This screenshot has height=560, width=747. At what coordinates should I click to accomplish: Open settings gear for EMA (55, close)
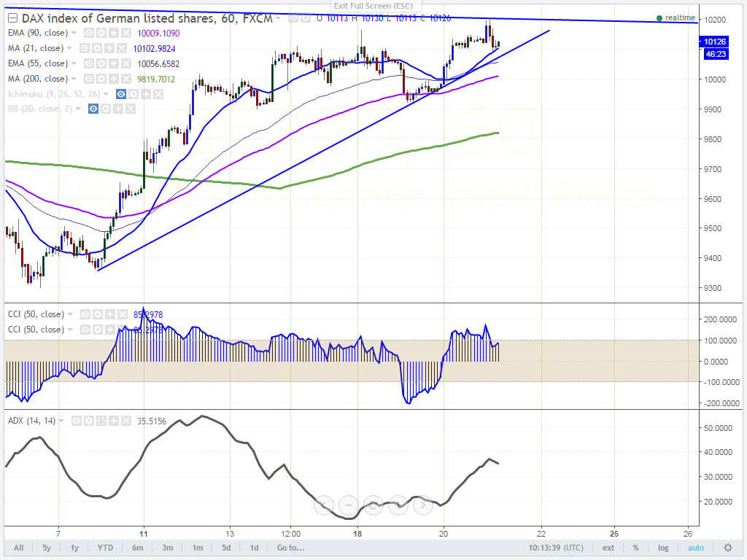(x=101, y=63)
